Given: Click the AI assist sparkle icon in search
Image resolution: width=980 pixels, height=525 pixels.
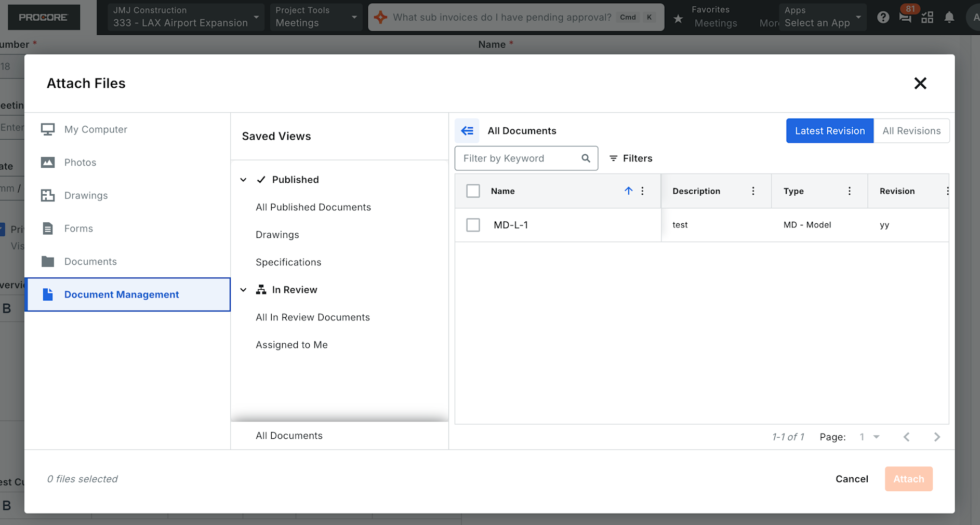Looking at the screenshot, I should (381, 17).
